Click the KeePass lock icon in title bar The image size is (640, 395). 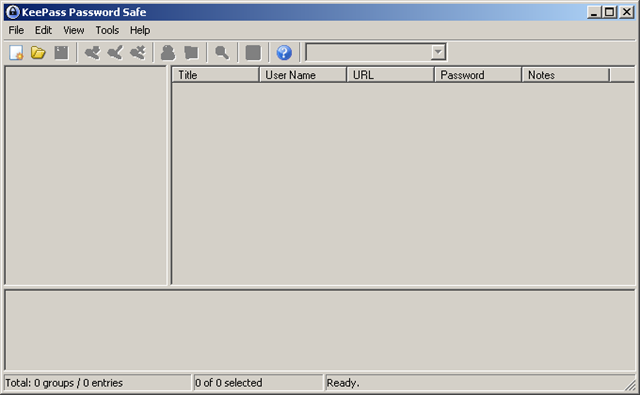click(x=13, y=12)
